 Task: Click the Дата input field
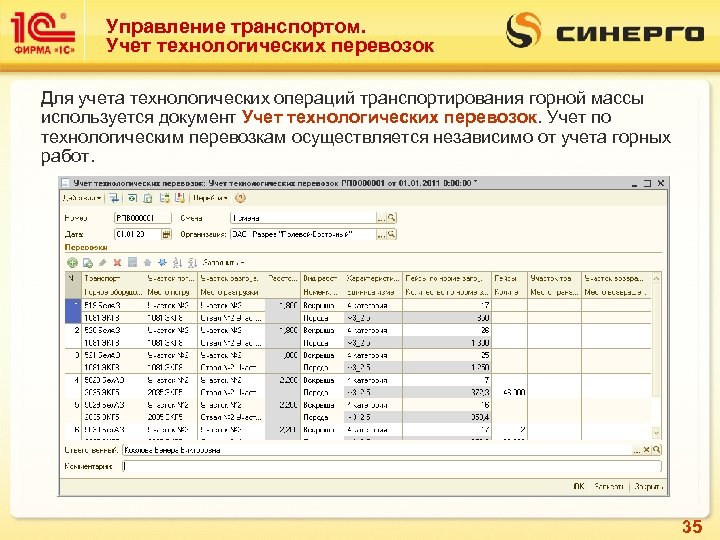137,234
